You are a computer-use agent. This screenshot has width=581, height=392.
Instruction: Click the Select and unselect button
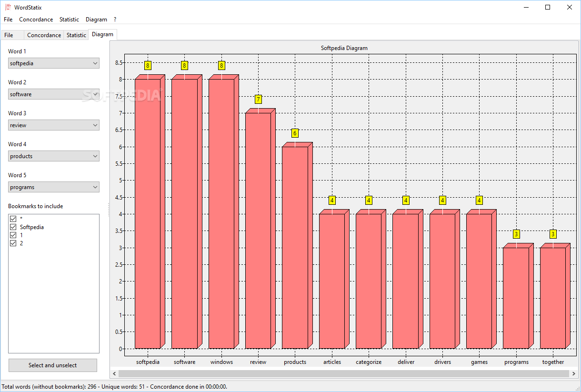(x=53, y=365)
